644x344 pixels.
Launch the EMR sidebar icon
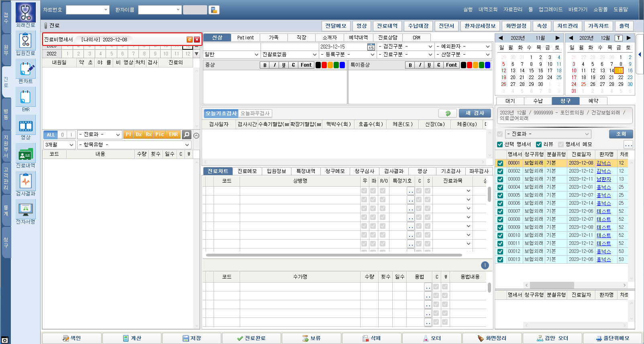pos(26,97)
